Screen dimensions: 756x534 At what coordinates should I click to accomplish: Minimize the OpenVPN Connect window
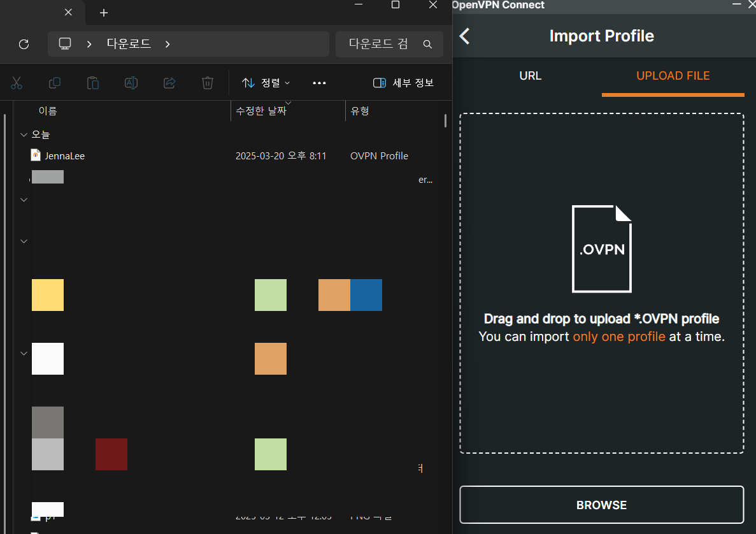736,4
